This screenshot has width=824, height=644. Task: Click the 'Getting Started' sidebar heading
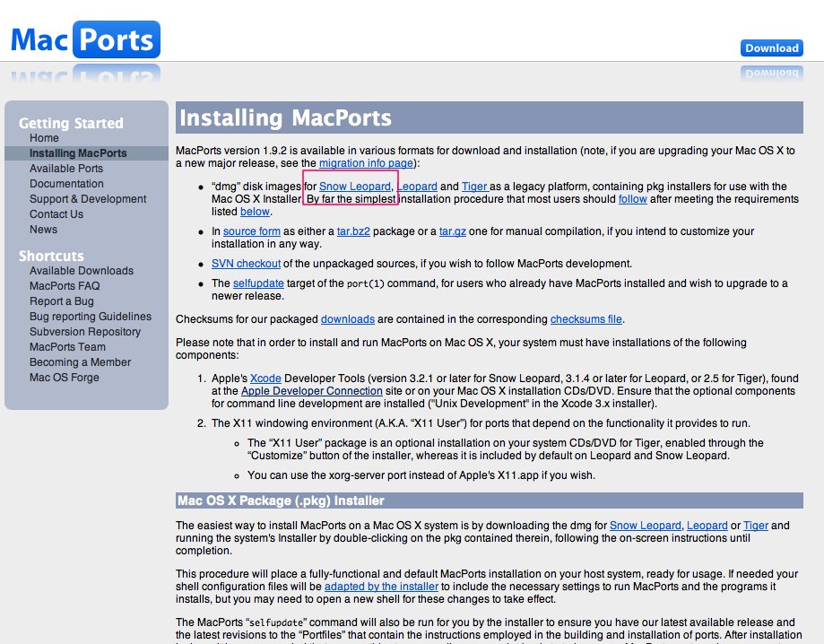pos(71,123)
